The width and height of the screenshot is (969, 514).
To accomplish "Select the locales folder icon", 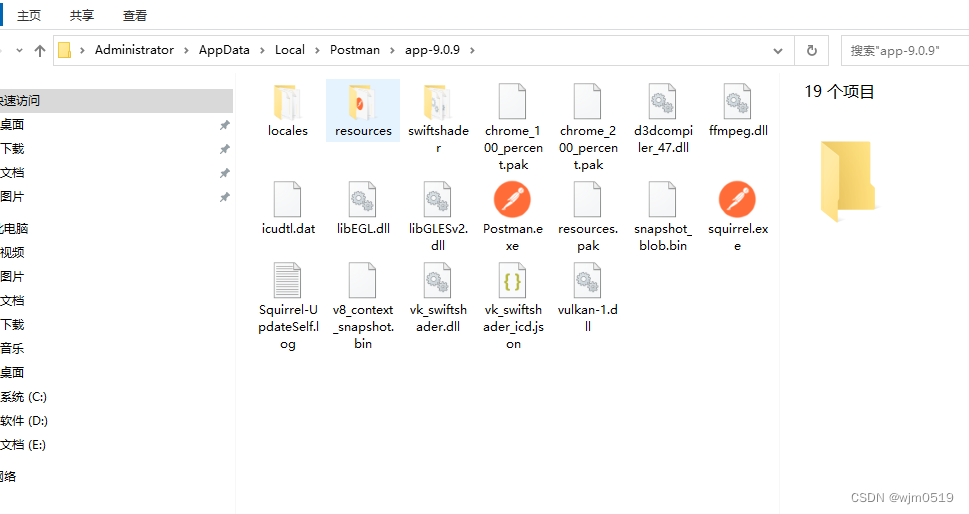I will (x=287, y=102).
